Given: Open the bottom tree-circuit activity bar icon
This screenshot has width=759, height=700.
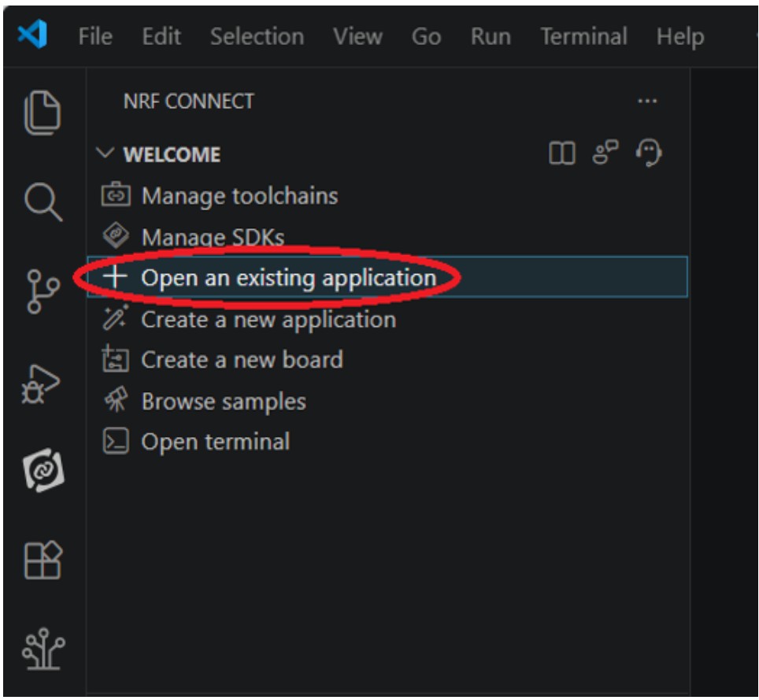Looking at the screenshot, I should click(43, 649).
